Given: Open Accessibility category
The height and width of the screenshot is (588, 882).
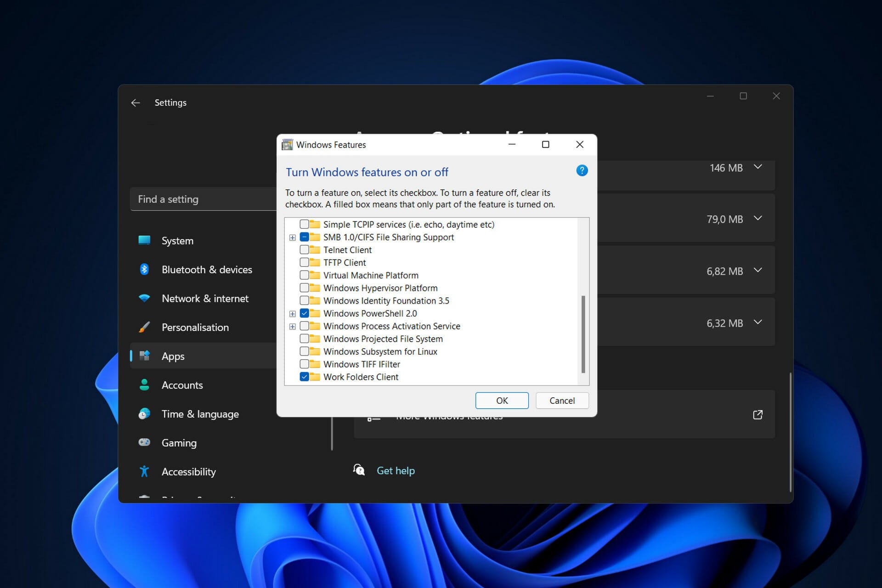Looking at the screenshot, I should (x=204, y=471).
